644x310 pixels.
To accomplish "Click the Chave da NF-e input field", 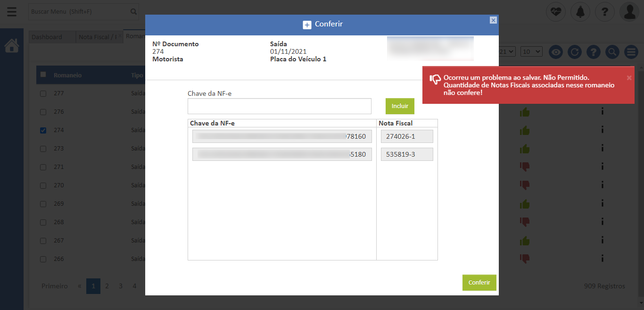I will [279, 106].
